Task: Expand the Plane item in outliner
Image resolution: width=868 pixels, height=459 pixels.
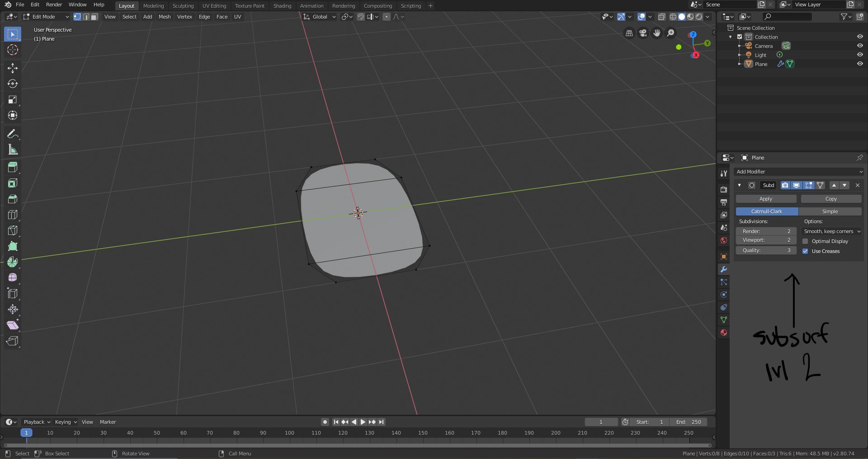Action: [740, 64]
